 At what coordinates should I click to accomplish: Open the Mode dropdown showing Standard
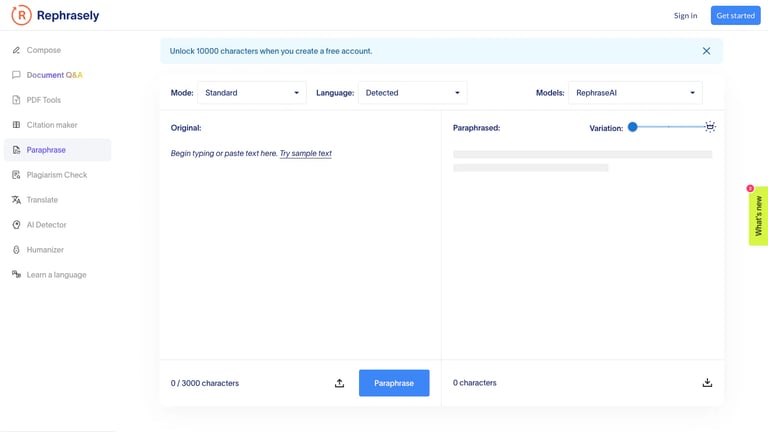coord(252,93)
